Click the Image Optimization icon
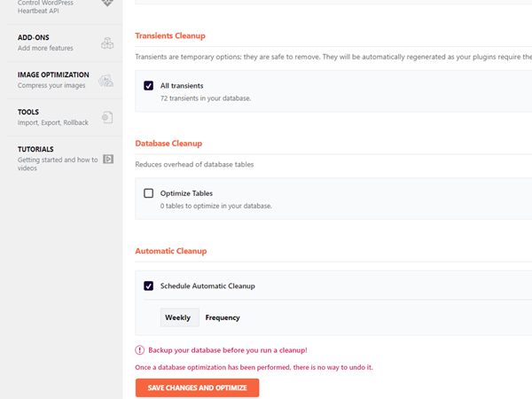Image resolution: width=532 pixels, height=399 pixels. [107, 81]
